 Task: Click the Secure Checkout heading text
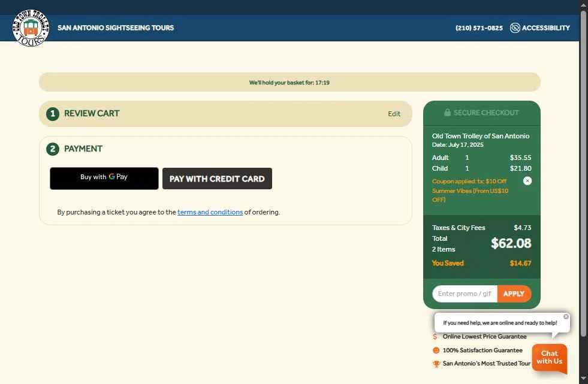pyautogui.click(x=486, y=113)
